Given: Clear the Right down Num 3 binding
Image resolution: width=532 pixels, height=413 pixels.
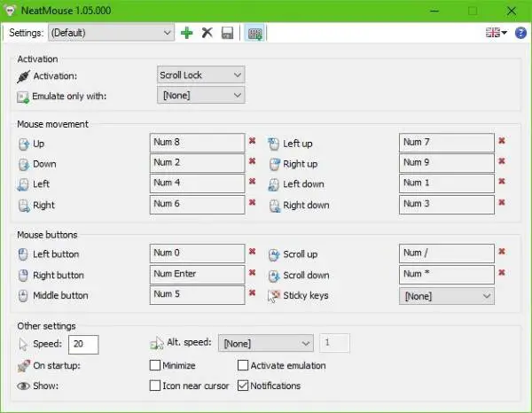Looking at the screenshot, I should coord(502,202).
